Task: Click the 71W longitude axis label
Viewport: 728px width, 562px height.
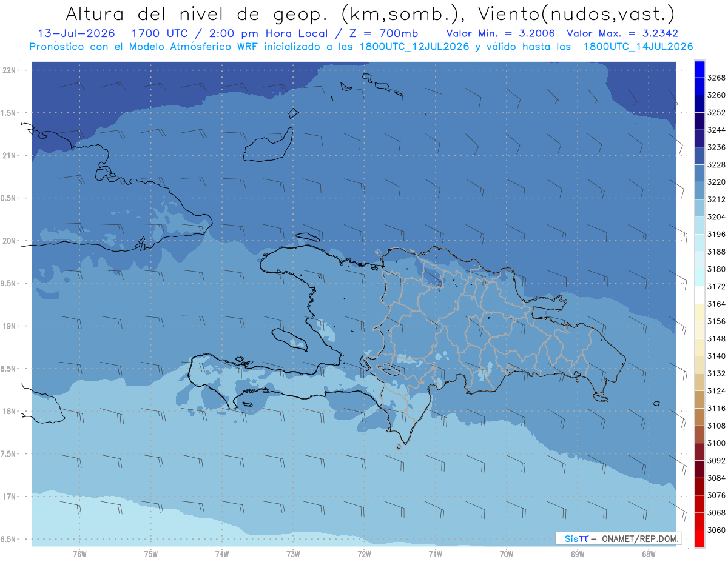Action: coord(435,554)
